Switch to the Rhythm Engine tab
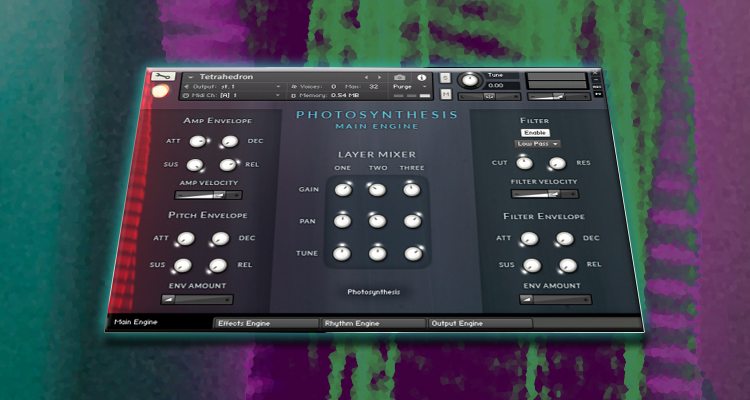The height and width of the screenshot is (400, 750). pyautogui.click(x=374, y=323)
